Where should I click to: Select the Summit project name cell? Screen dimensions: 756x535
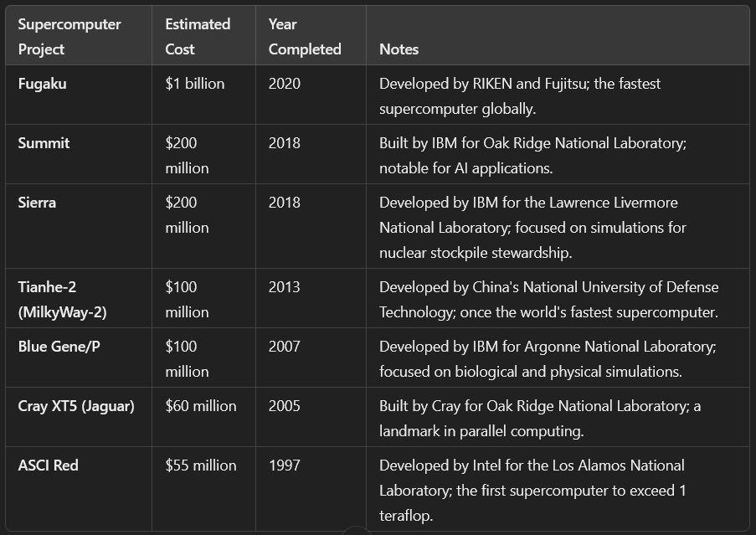click(x=44, y=143)
